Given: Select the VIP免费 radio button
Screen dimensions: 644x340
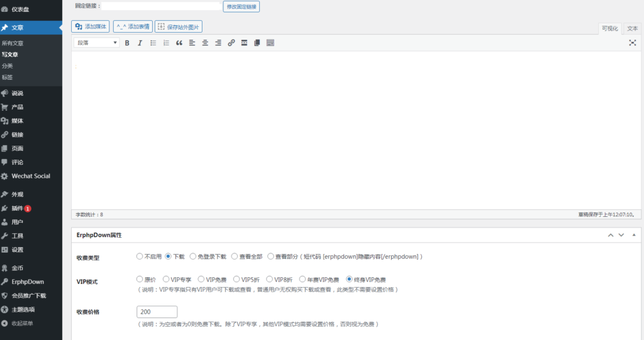Looking at the screenshot, I should pyautogui.click(x=201, y=279).
